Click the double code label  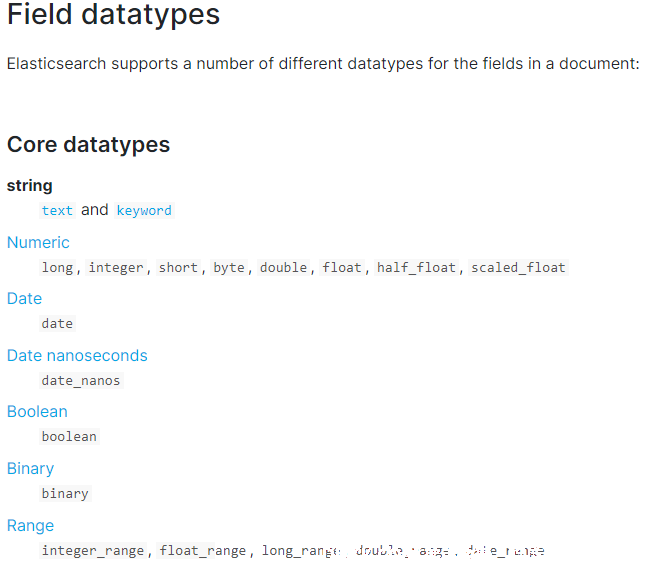(283, 267)
